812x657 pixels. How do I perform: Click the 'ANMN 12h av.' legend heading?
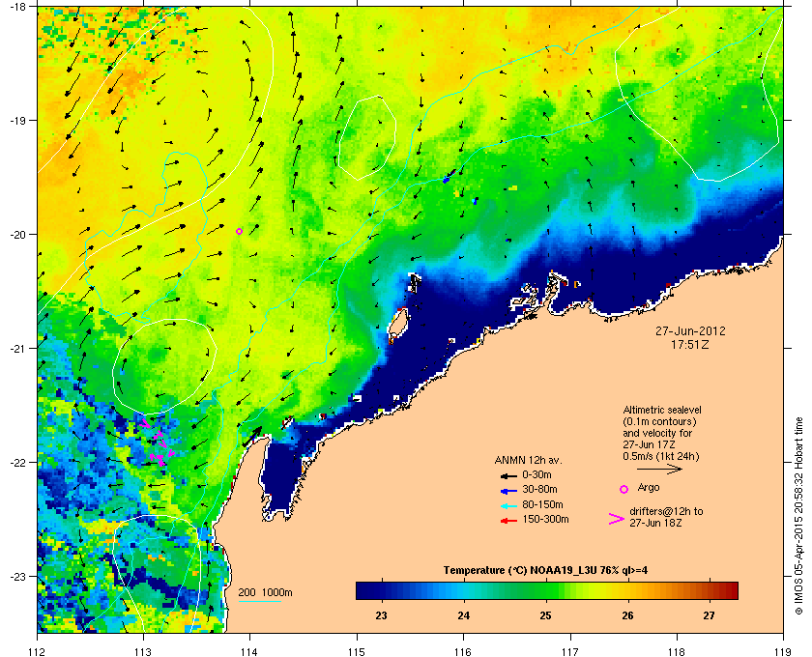(x=528, y=460)
